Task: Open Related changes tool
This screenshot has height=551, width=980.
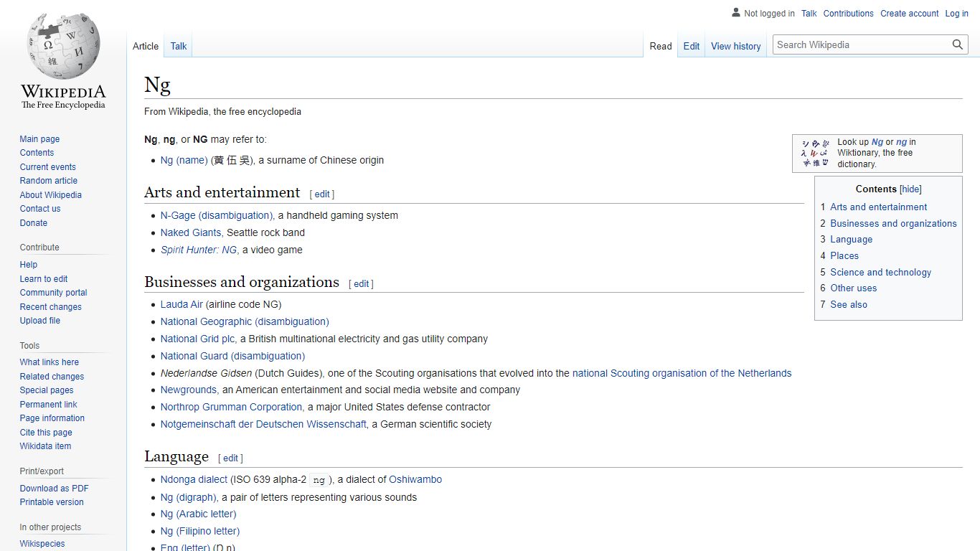Action: point(52,377)
